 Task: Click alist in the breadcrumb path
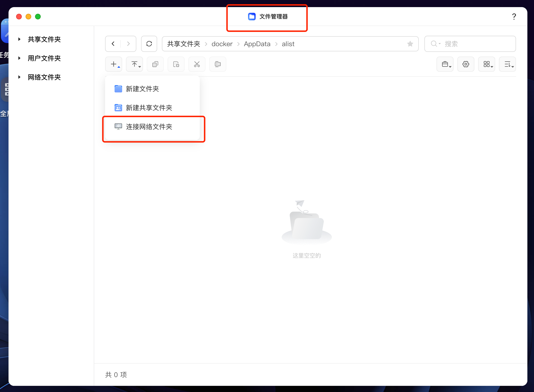[x=288, y=44]
